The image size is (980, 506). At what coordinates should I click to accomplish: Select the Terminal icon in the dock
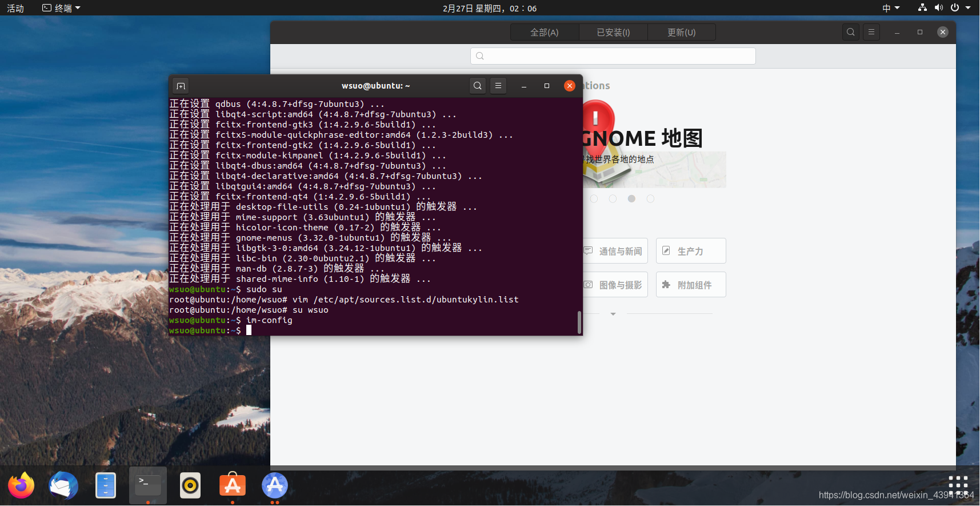pos(148,485)
